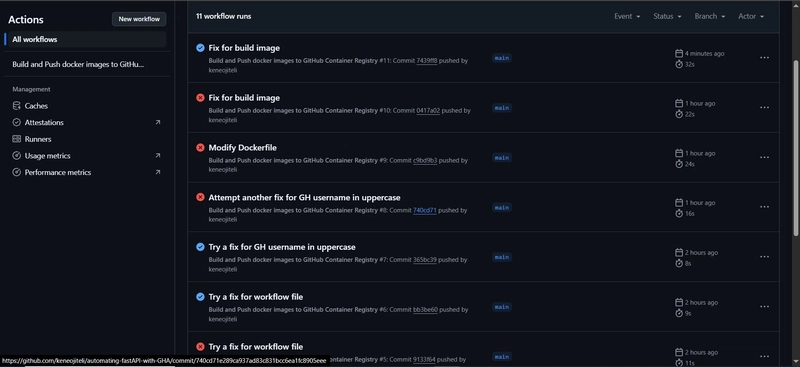800x367 pixels.
Task: Open the Runners page via its icon
Action: click(16, 139)
